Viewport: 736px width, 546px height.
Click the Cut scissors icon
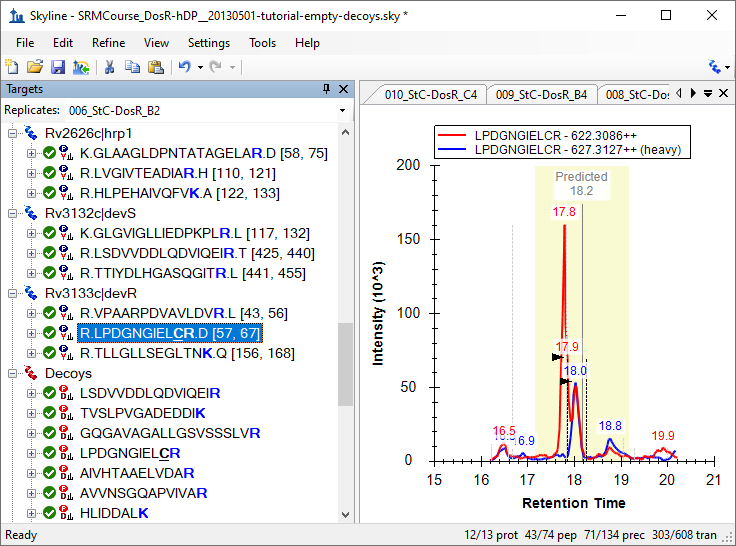tap(110, 67)
